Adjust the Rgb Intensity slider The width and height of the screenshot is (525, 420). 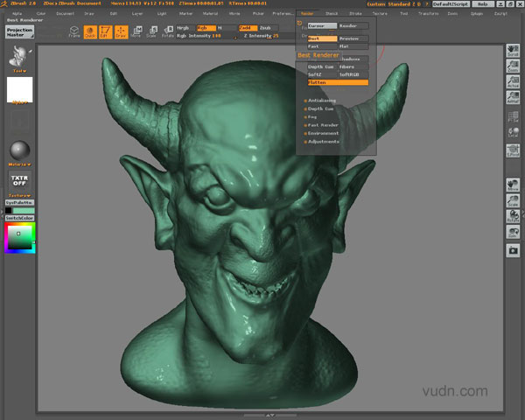coord(206,36)
